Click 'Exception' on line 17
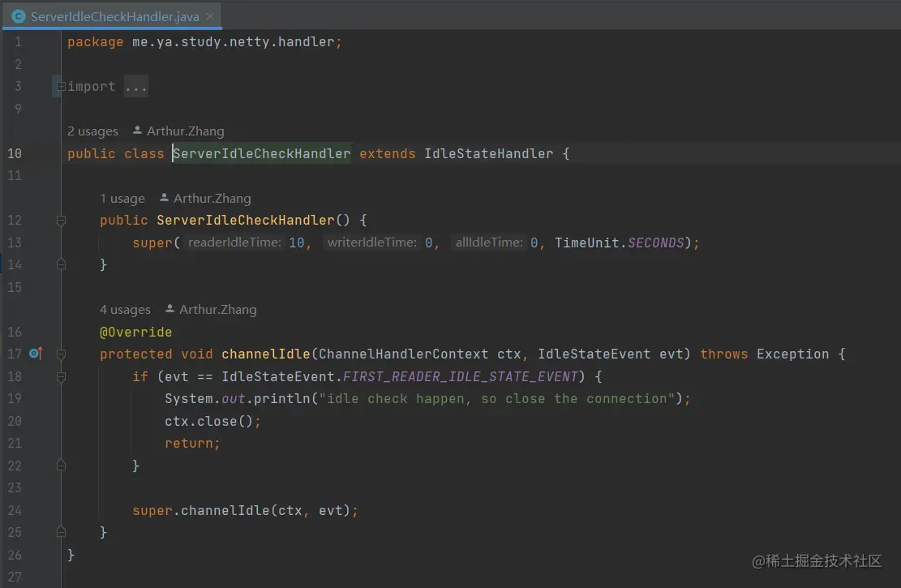 793,354
